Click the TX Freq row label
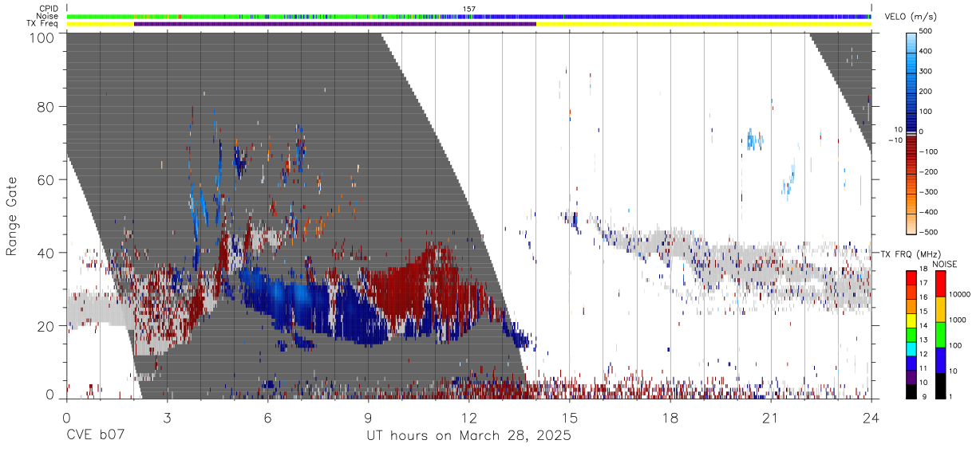 43,24
